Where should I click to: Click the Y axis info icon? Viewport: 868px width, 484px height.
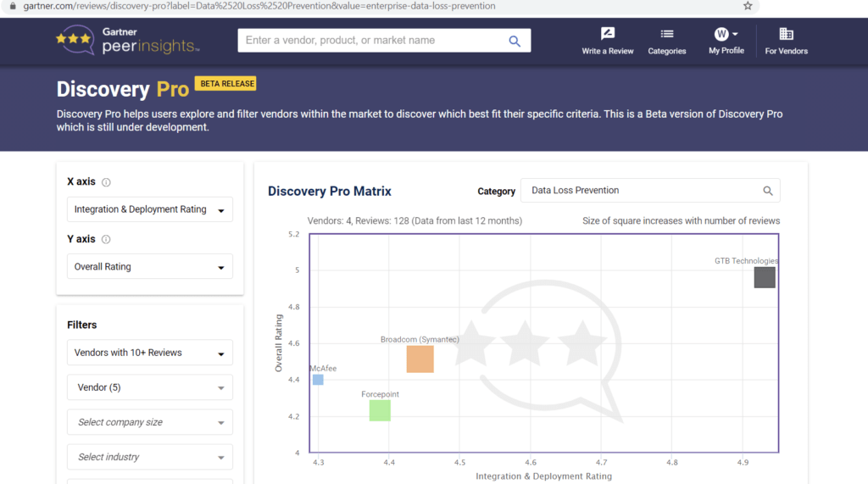coord(106,239)
